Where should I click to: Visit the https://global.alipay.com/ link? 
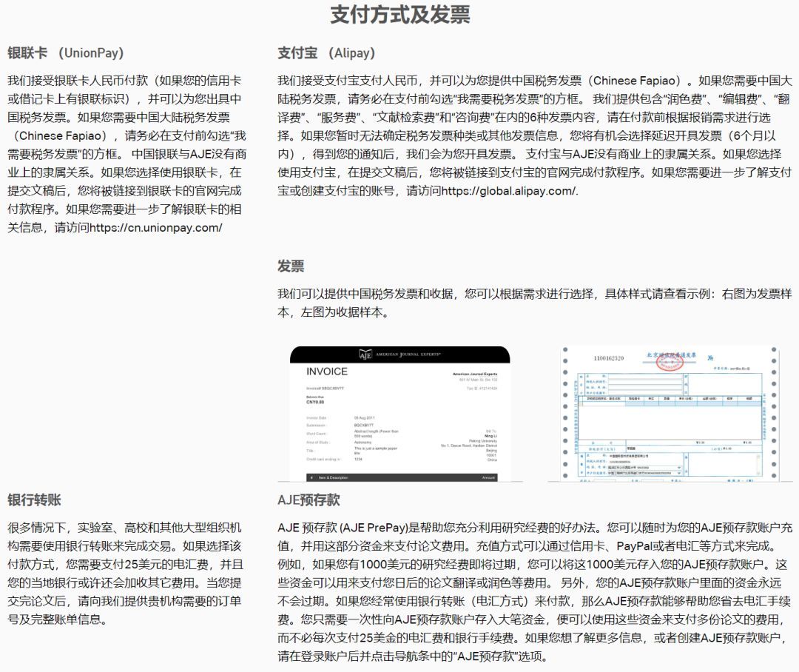510,191
